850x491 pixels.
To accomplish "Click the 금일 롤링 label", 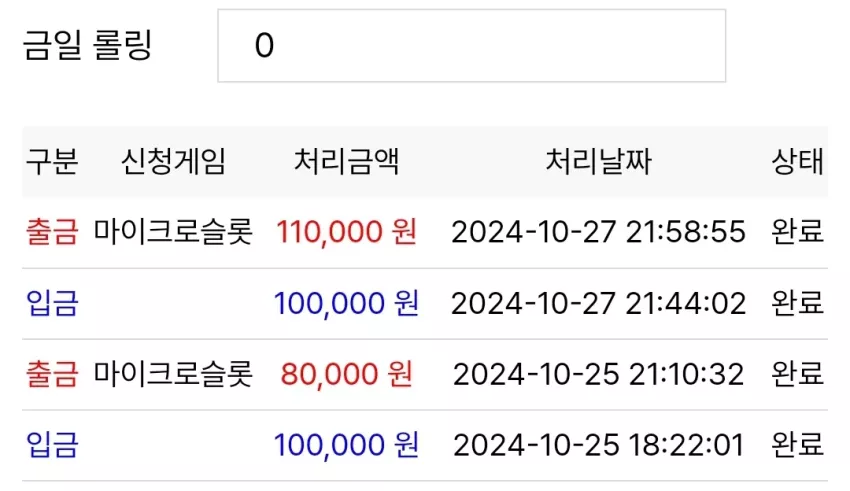I will 87,46.
